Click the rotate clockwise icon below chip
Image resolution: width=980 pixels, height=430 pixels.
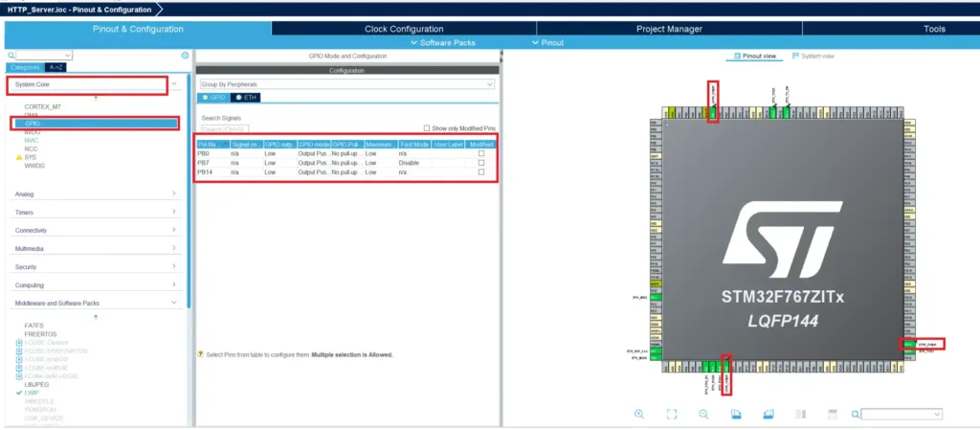[736, 414]
